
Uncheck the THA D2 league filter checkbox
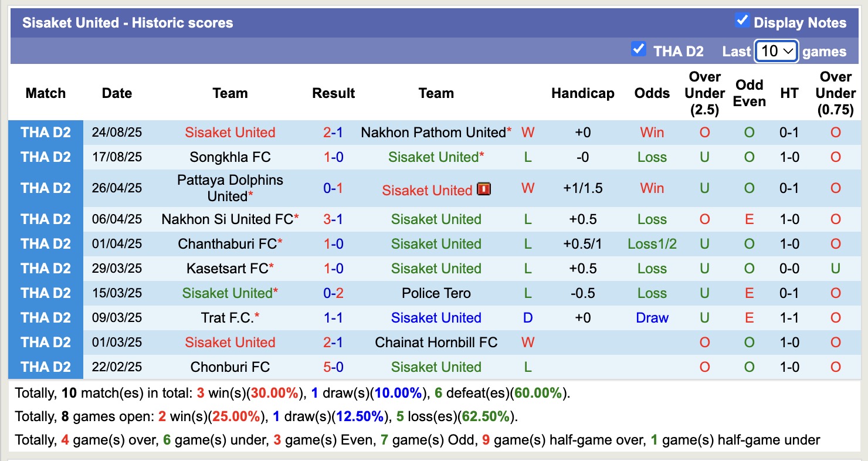(x=638, y=49)
